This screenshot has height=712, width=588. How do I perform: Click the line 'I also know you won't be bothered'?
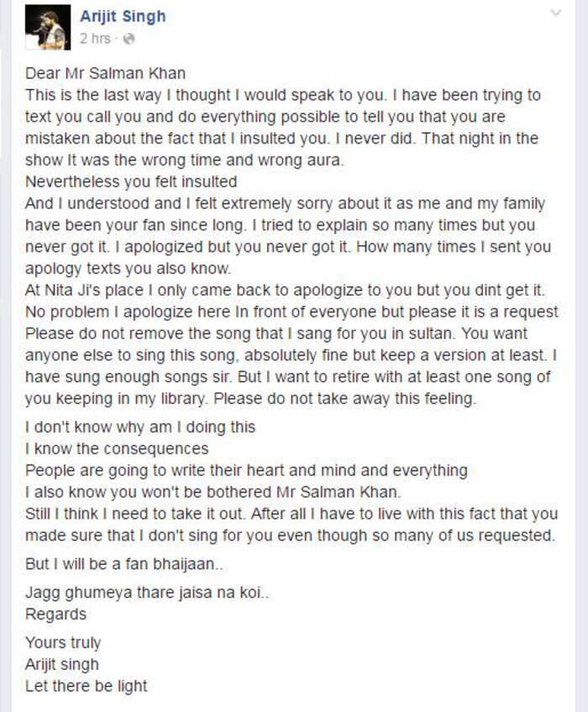point(213,492)
